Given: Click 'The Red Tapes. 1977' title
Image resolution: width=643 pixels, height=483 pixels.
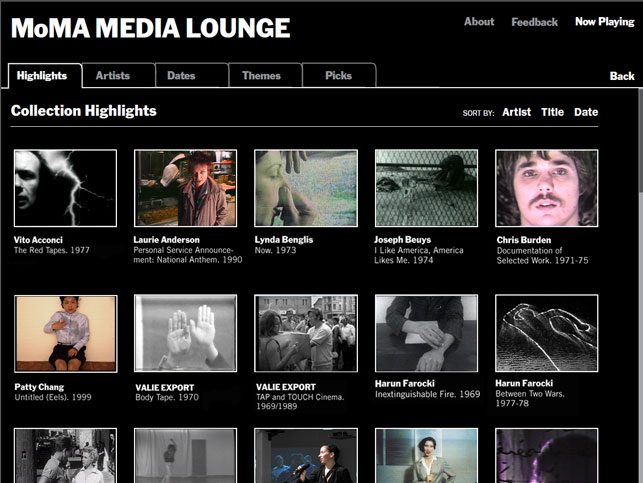Looking at the screenshot, I should click(x=52, y=250).
